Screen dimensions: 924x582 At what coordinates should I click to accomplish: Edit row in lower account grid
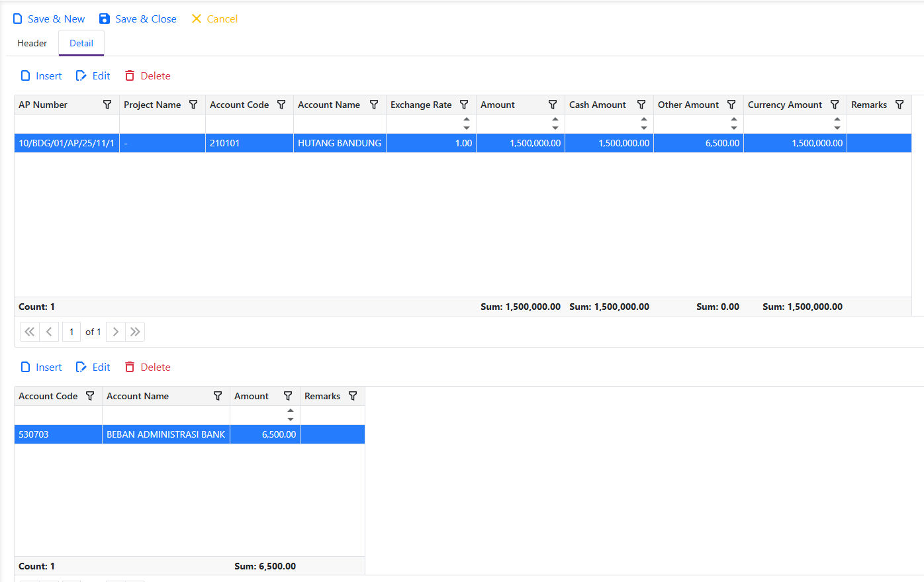[x=93, y=367]
